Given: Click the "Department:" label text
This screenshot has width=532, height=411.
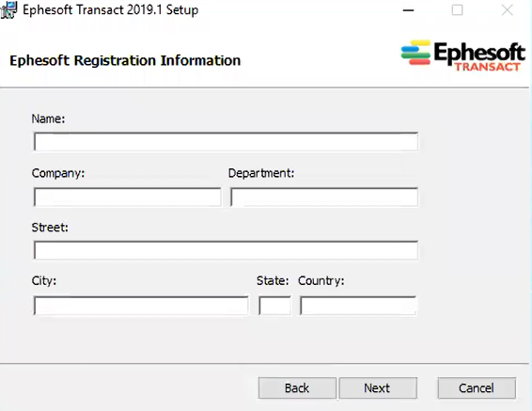Looking at the screenshot, I should 261,173.
